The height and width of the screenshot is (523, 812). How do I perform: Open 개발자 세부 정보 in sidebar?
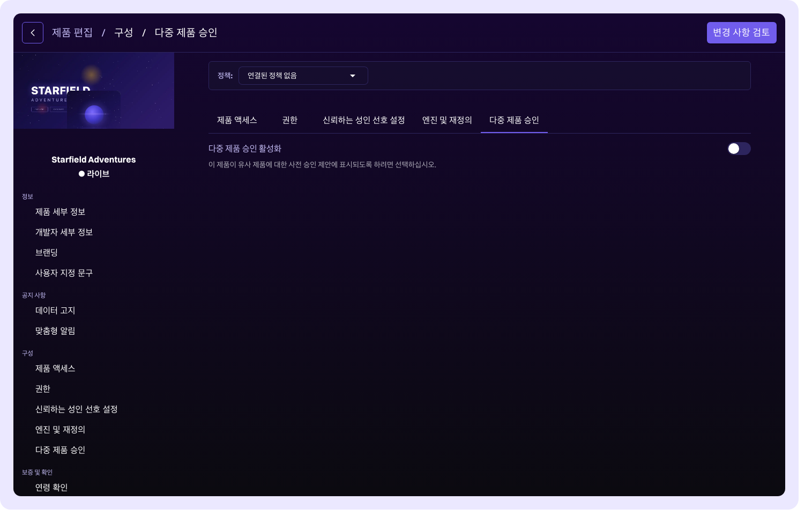[64, 232]
